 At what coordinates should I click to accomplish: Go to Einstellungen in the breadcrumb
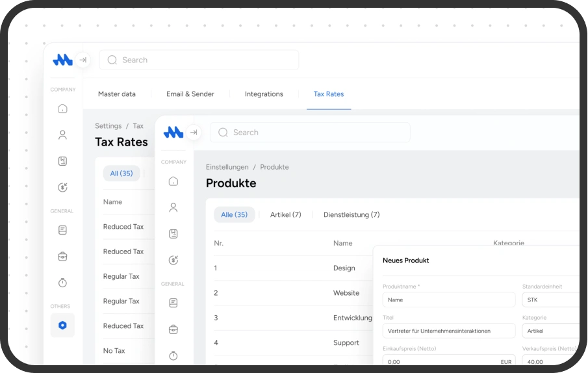tap(227, 167)
